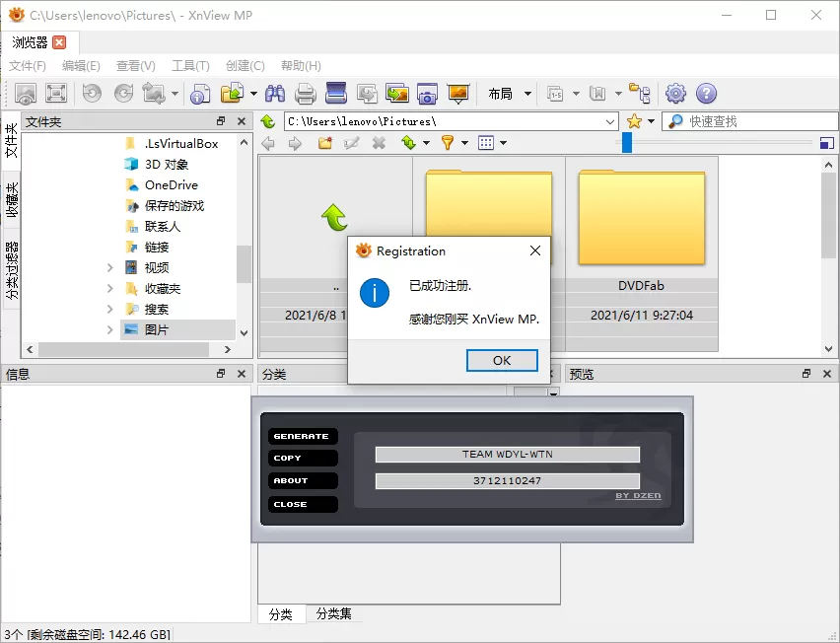Set image as wallpaper via toolbar icon

coord(456,93)
